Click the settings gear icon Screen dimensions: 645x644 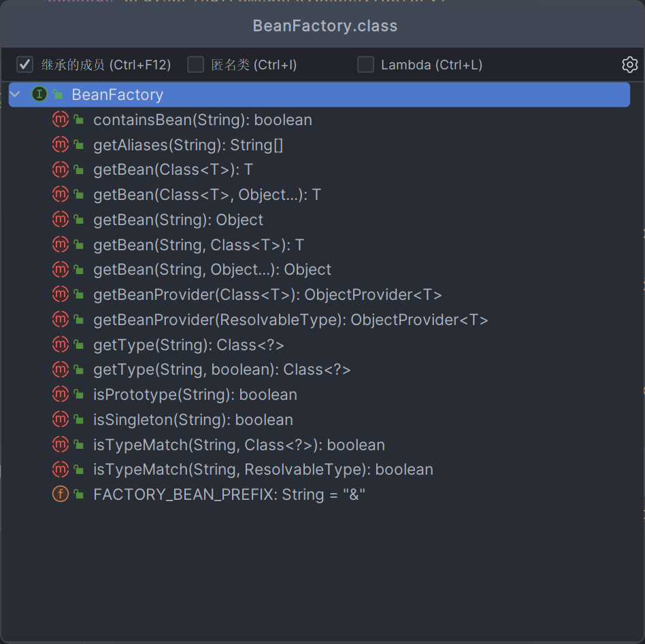(629, 65)
